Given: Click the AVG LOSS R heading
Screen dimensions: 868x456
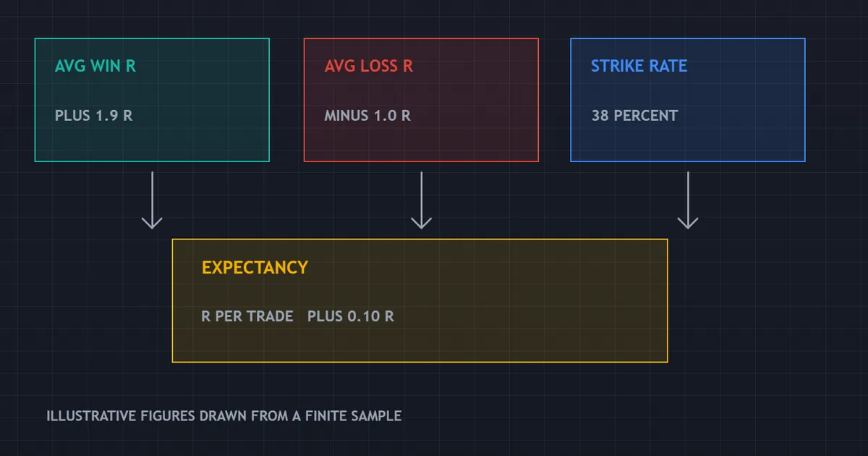Looking at the screenshot, I should pyautogui.click(x=369, y=66).
